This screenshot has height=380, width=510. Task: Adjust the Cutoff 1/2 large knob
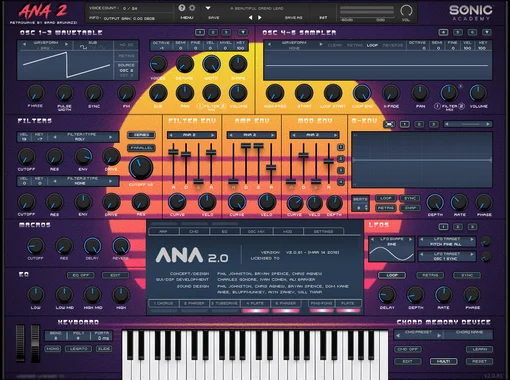pyautogui.click(x=141, y=167)
